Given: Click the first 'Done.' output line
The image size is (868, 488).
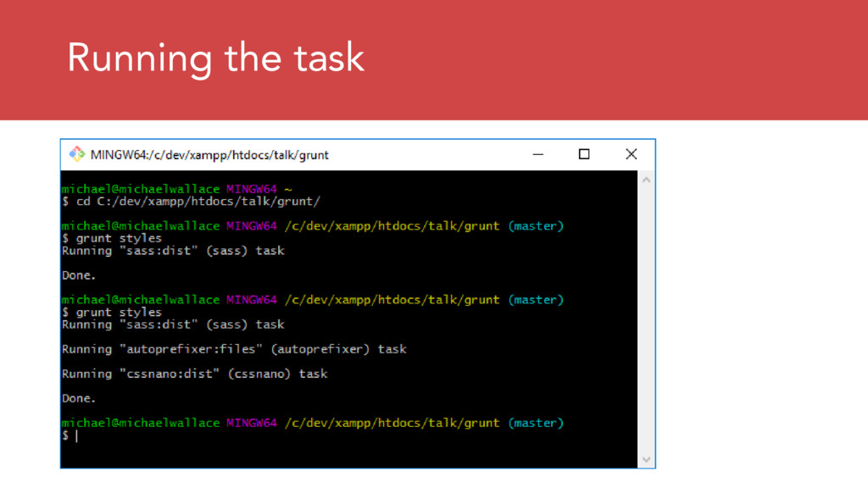Looking at the screenshot, I should [x=79, y=275].
